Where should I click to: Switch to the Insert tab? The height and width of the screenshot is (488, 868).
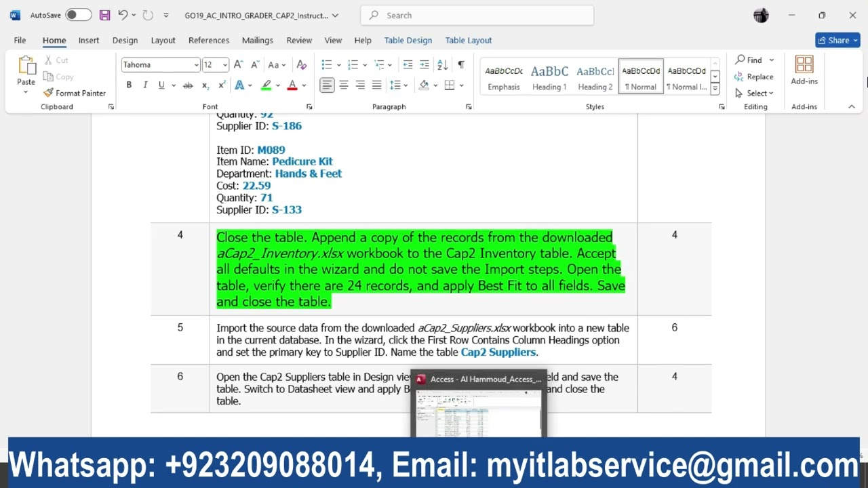(89, 40)
